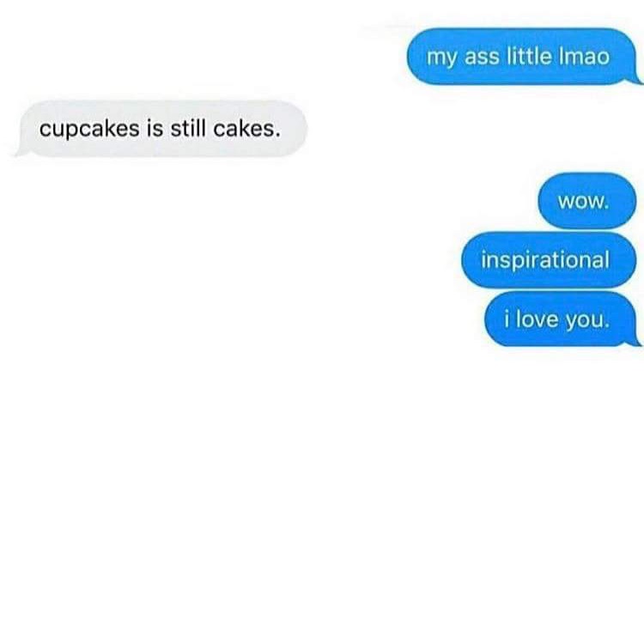This screenshot has height=644, width=644.
Task: Click the word 'you.' in the last bubble
Action: (587, 321)
